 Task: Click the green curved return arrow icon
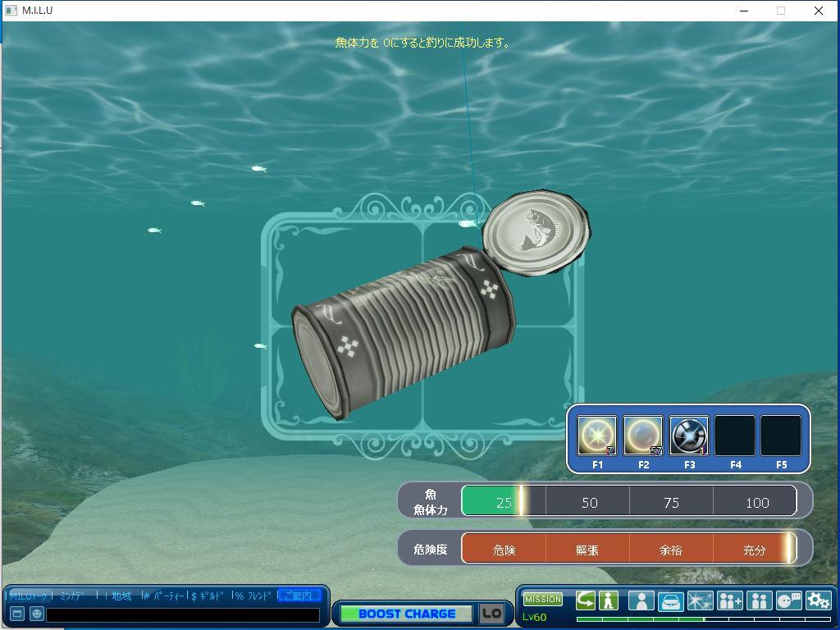point(585,600)
